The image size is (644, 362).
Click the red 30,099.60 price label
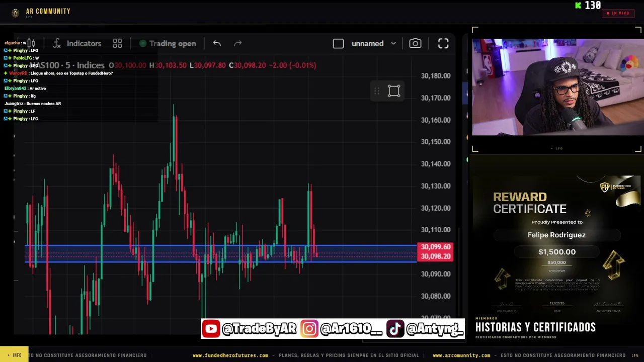click(x=435, y=247)
